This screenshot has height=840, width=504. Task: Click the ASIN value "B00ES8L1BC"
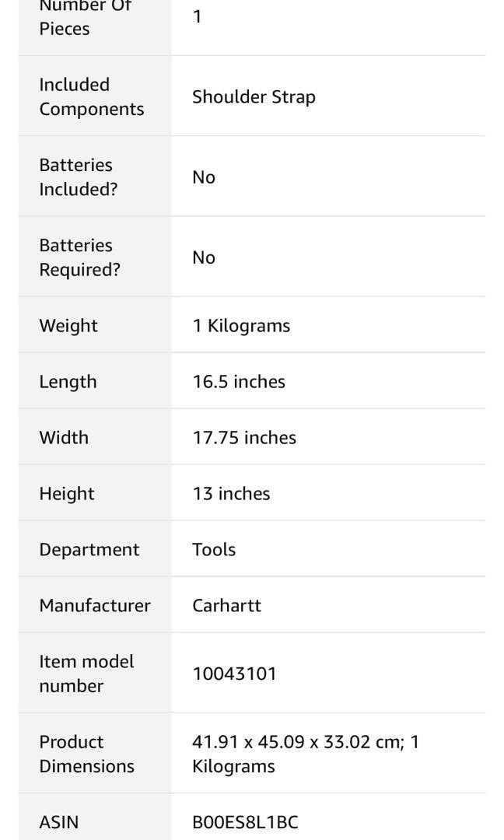pos(245,821)
